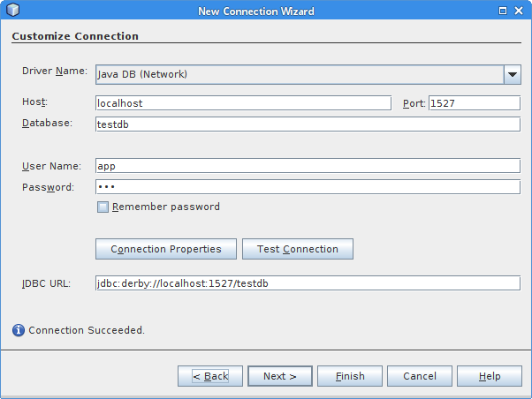The width and height of the screenshot is (532, 399).
Task: Click the Port field showing 1527
Action: tap(475, 103)
